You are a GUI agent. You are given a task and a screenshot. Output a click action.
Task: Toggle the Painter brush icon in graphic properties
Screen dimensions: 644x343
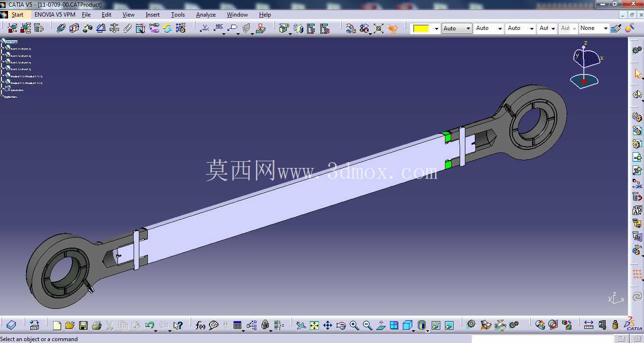pyautogui.click(x=616, y=28)
